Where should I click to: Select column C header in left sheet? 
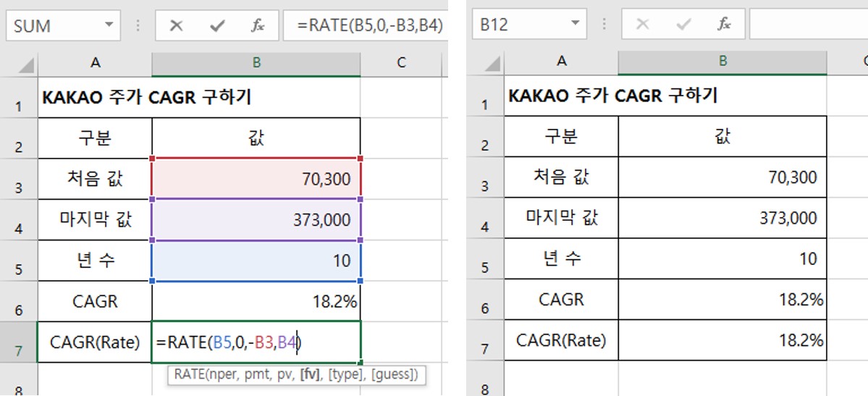401,63
